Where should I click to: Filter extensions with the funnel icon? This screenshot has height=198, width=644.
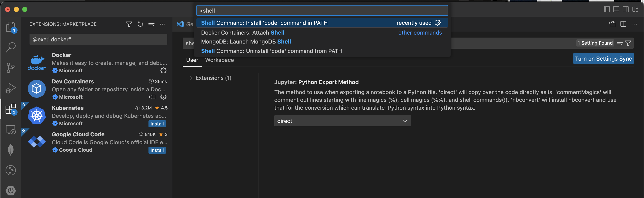pos(129,24)
